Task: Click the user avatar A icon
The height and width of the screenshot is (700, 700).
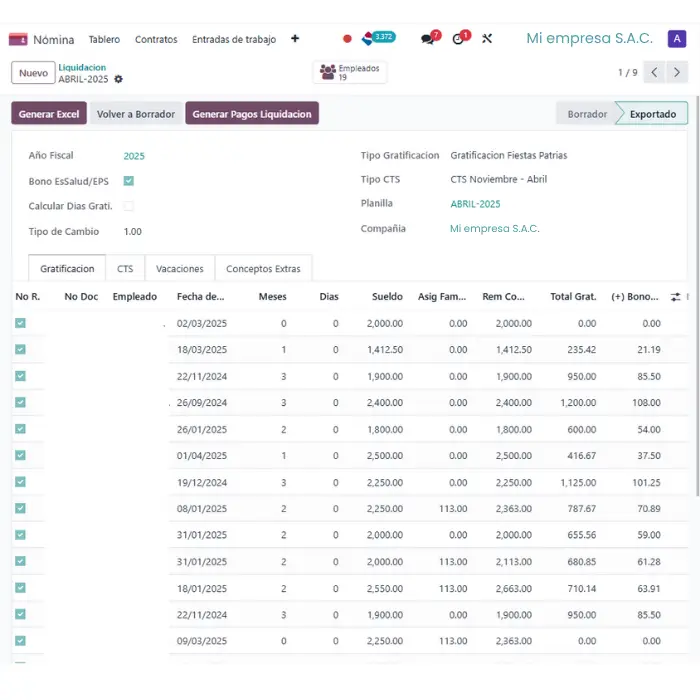Action: point(677,39)
